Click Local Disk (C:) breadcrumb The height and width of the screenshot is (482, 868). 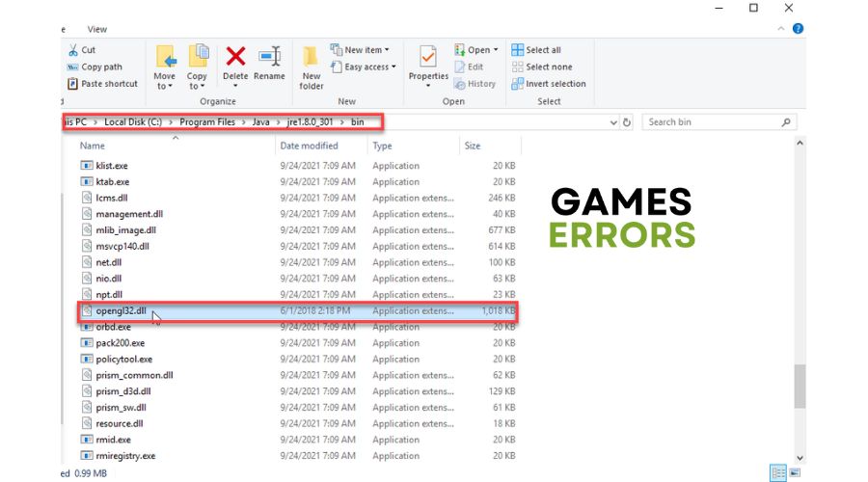(133, 121)
